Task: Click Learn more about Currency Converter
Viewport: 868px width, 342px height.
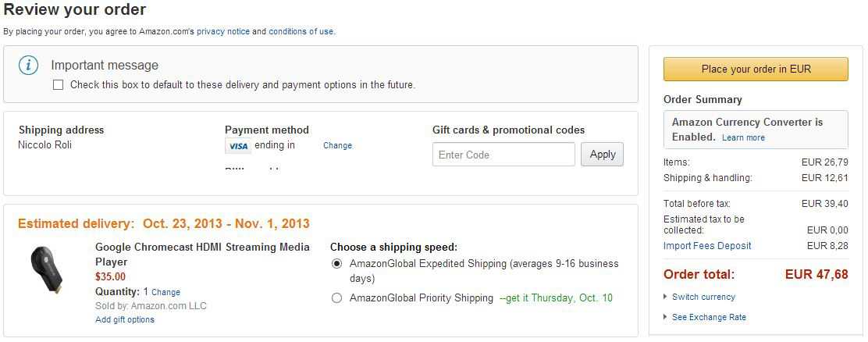Action: tap(743, 137)
